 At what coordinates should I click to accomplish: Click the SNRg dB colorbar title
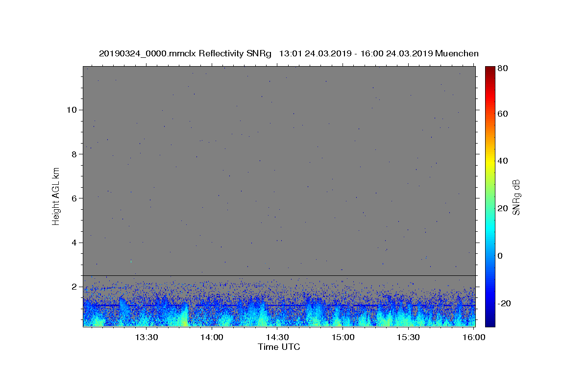point(516,197)
